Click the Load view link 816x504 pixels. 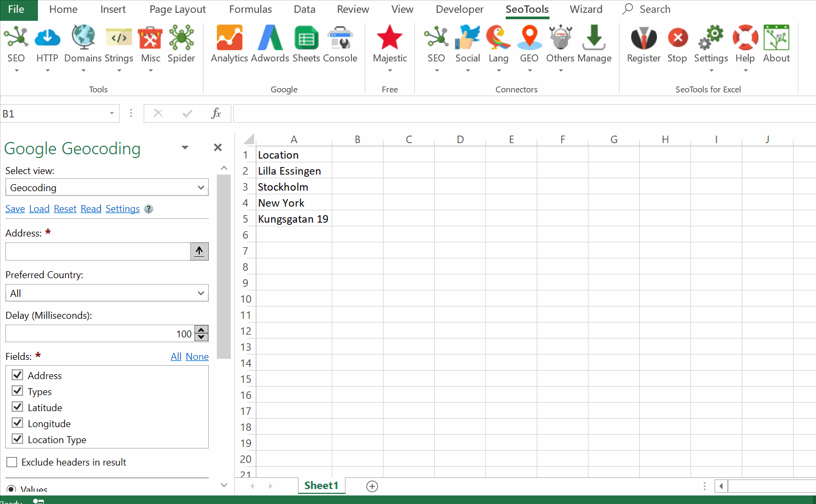[39, 209]
